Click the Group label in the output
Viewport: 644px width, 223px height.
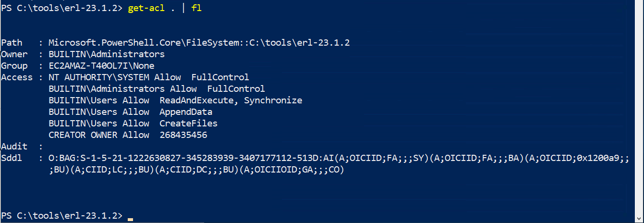click(14, 66)
